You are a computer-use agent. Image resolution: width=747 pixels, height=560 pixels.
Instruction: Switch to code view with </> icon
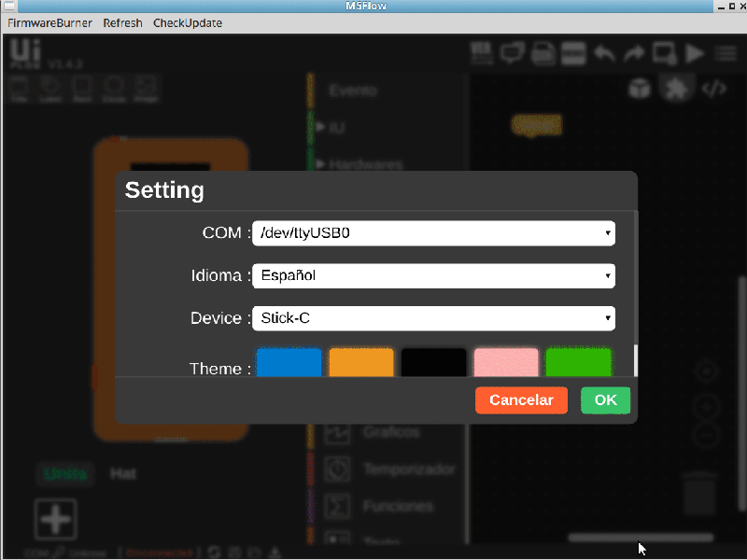[713, 89]
